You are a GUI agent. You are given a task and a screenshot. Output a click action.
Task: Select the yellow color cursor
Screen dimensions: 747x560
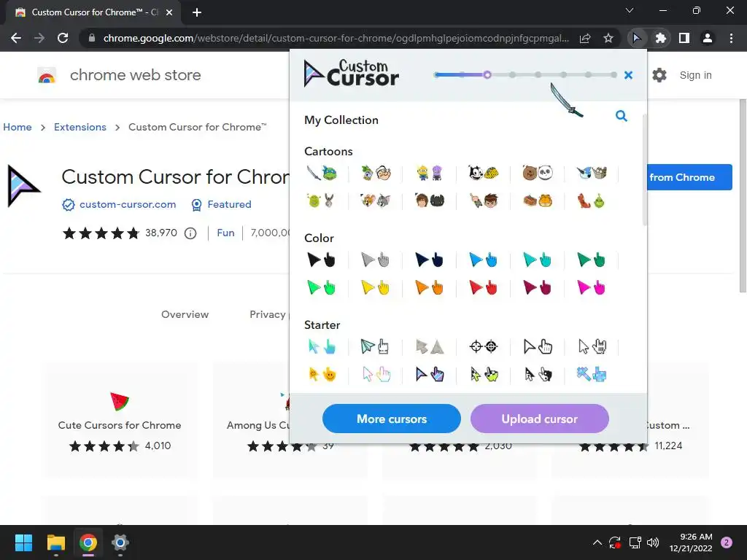click(376, 287)
